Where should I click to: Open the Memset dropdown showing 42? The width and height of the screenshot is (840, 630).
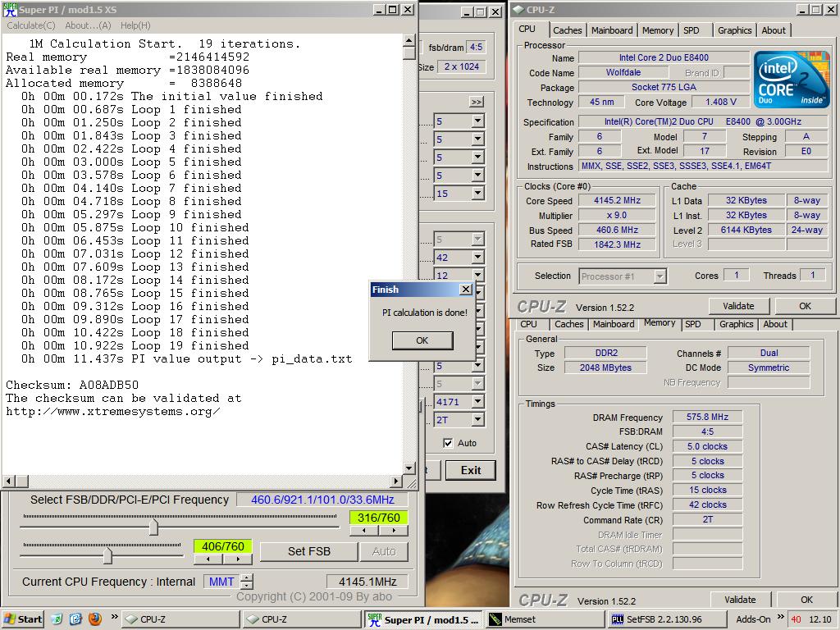pyautogui.click(x=478, y=258)
